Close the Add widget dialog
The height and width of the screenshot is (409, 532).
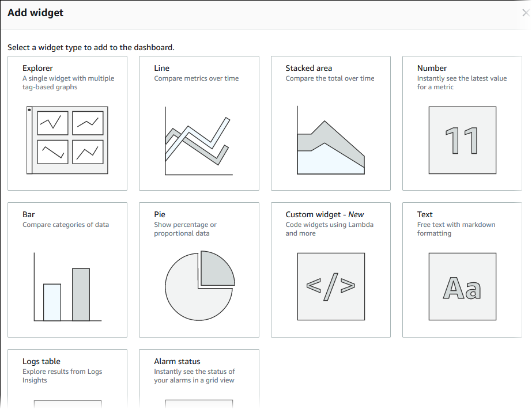pos(524,13)
